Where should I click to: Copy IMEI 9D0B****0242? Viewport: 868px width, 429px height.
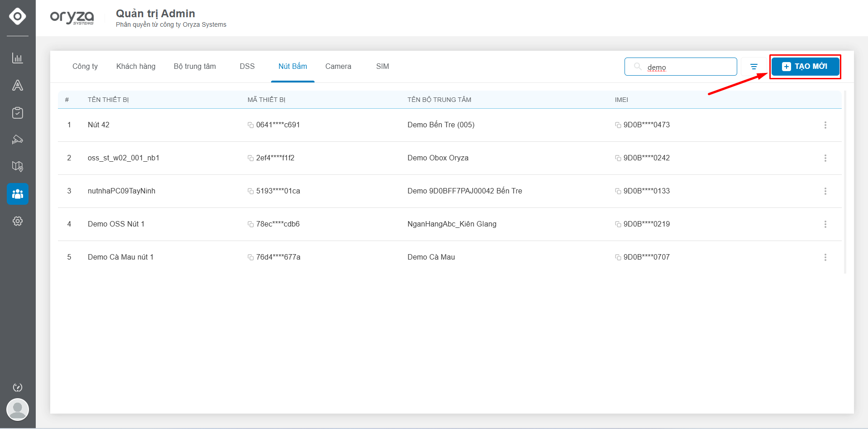click(618, 158)
